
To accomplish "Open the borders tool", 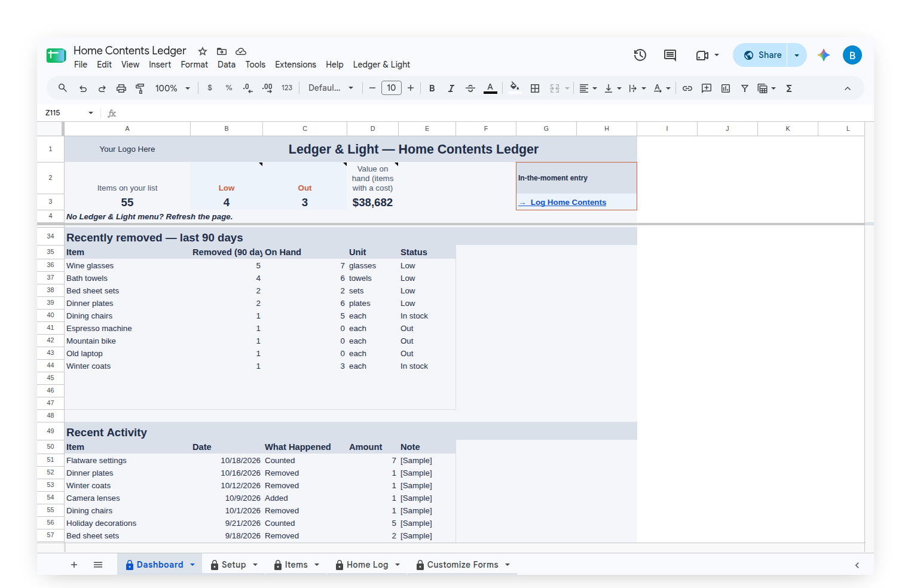I will [535, 88].
